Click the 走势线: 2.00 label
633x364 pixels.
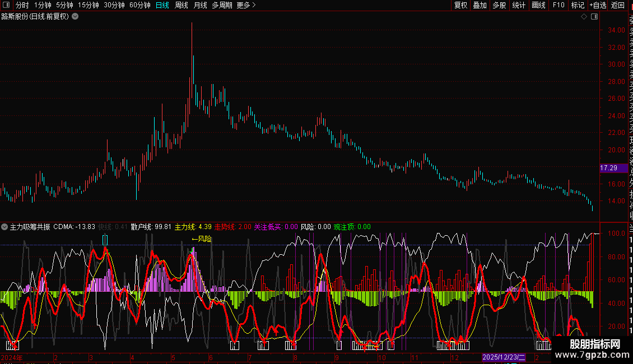click(232, 227)
